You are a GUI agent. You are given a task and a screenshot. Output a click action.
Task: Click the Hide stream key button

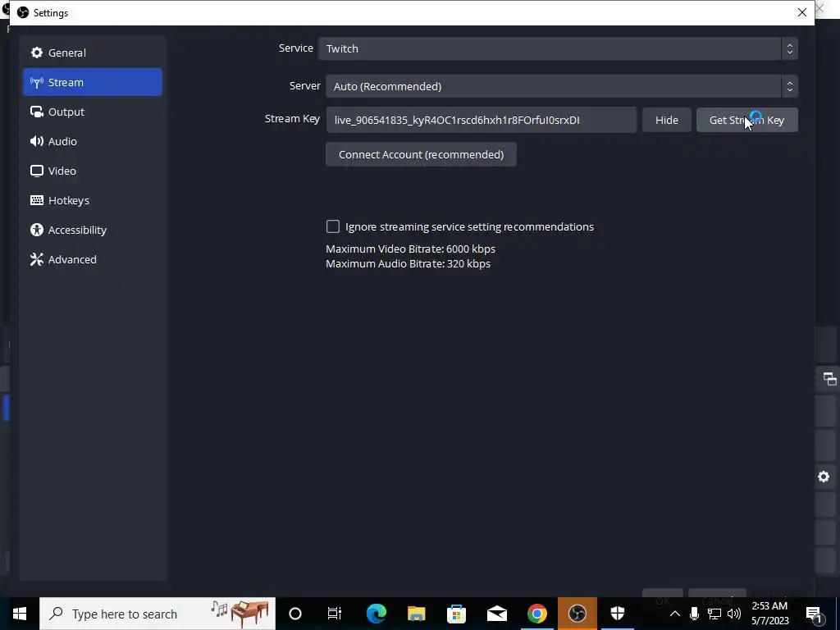666,120
